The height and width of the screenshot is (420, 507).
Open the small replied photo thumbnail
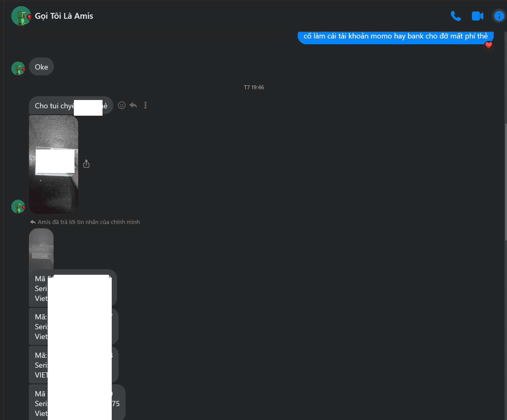point(41,249)
